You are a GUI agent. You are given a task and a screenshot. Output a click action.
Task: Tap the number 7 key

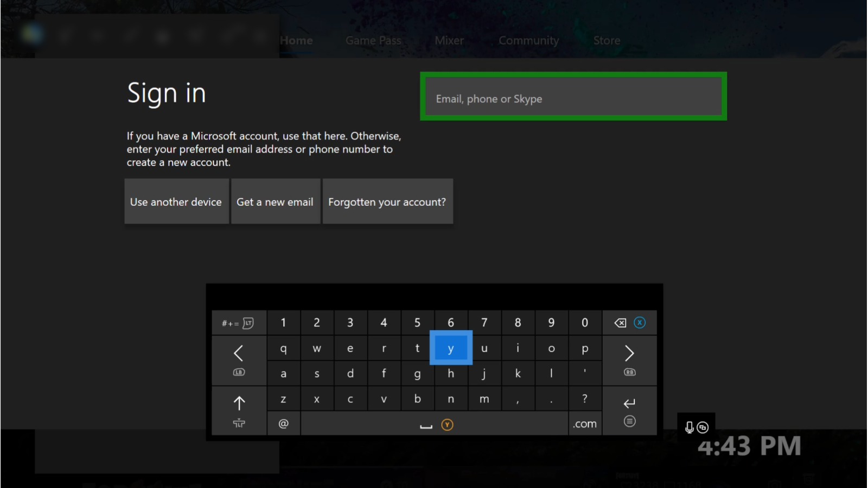[x=484, y=322]
